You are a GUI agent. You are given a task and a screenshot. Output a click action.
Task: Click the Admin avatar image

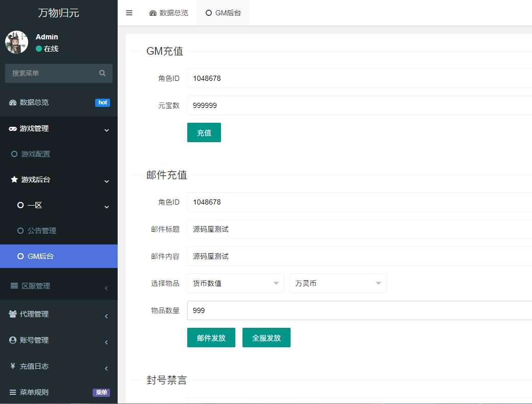pos(16,42)
